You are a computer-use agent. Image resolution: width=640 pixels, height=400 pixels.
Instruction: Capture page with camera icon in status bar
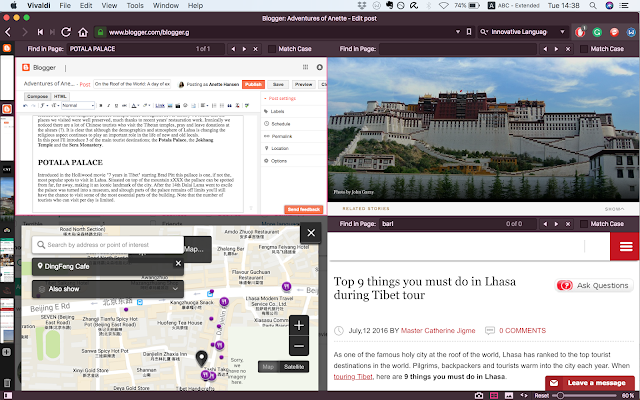[x=479, y=396]
